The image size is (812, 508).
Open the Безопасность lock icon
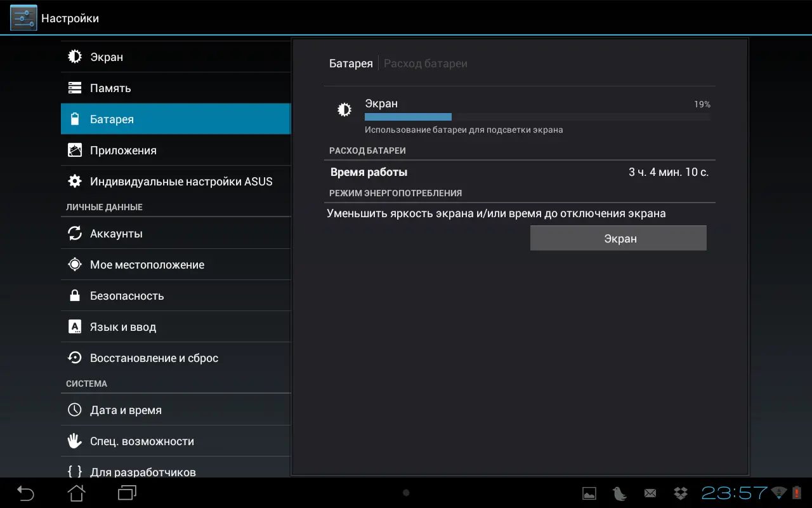(x=75, y=295)
